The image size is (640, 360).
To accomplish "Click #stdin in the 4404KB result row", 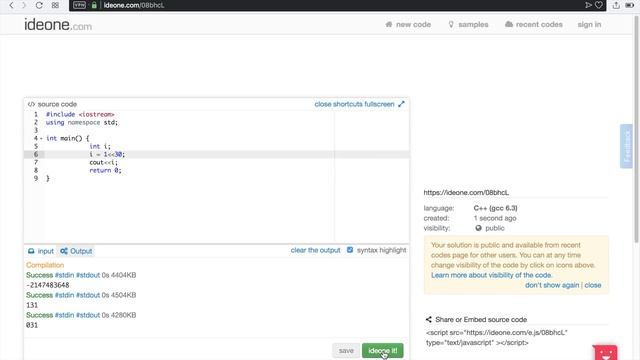I will [64, 275].
